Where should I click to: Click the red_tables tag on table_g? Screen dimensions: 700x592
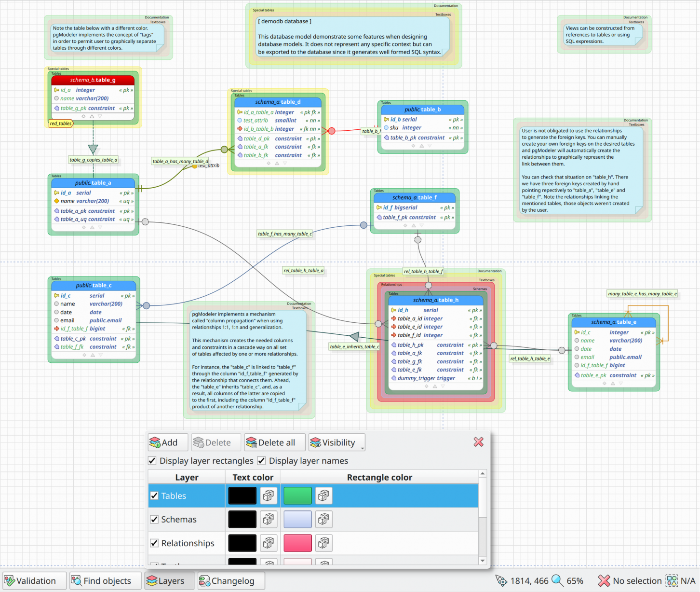[61, 124]
